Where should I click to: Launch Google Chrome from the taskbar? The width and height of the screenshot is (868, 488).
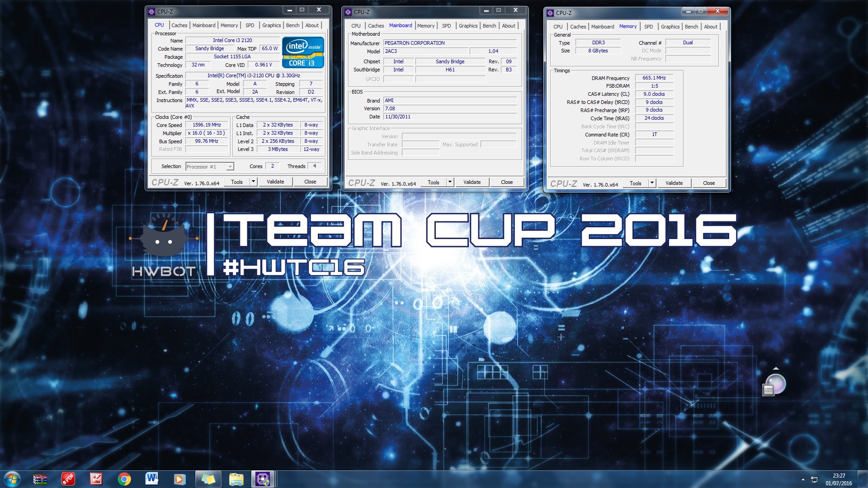(x=124, y=479)
